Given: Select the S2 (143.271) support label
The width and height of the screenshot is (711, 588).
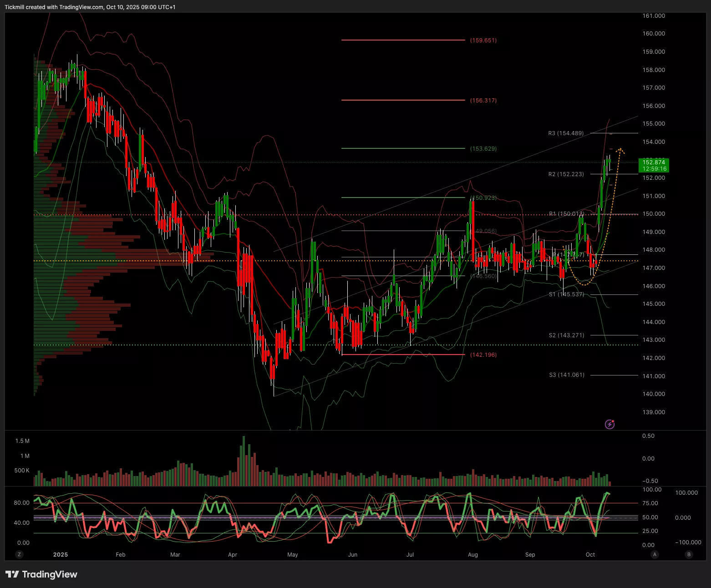Looking at the screenshot, I should [566, 335].
